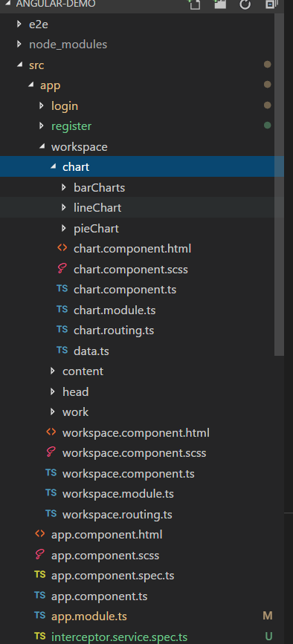Viewport: 293px width, 644px height.
Task: Collapse the ANGULAR-DEMO section arrow
Action: (7, 3)
